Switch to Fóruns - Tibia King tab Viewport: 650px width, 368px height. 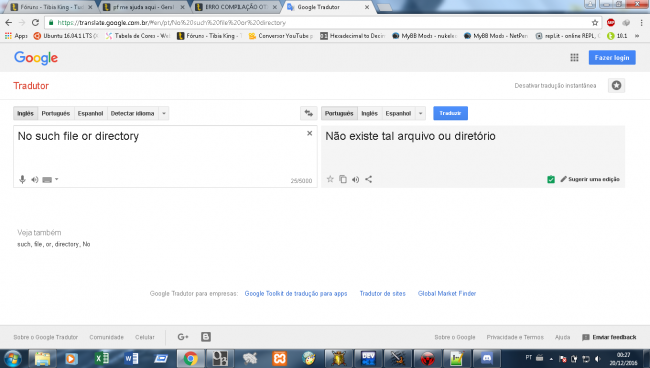(51, 7)
